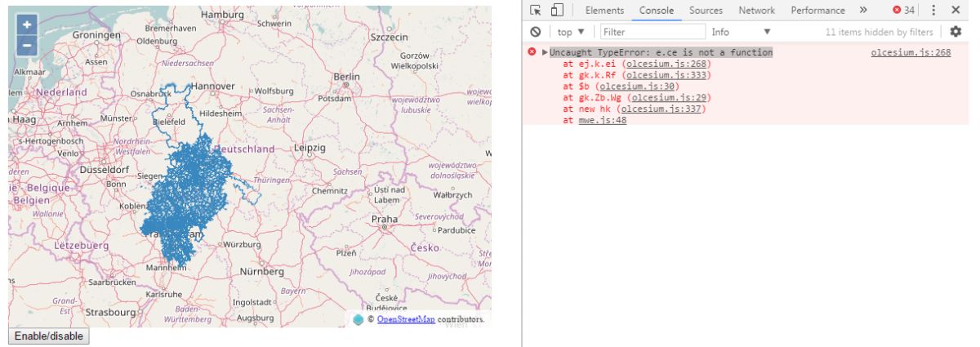Open the olcesium.js:337 stack link

(660, 109)
